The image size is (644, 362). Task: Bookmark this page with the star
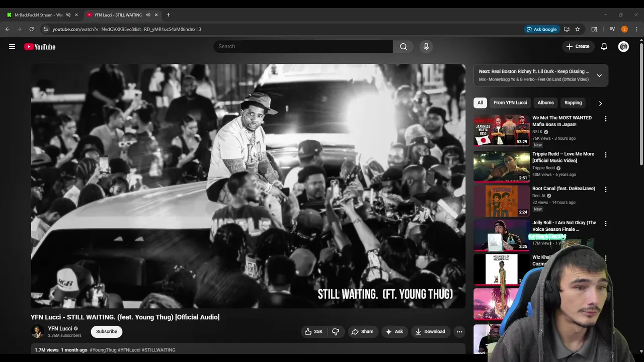pos(578,29)
